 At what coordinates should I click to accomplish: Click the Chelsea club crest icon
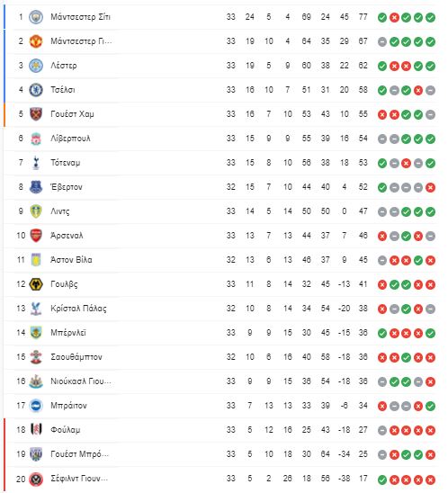pos(36,90)
